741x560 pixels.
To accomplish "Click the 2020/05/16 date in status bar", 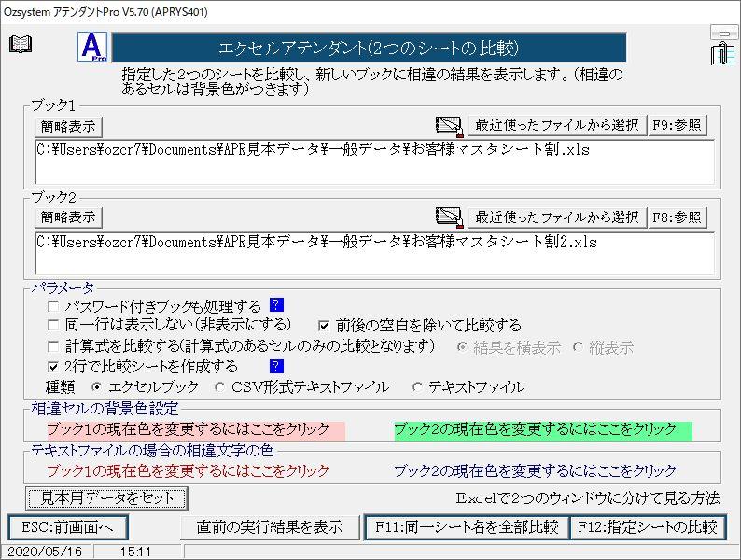I will (45, 552).
